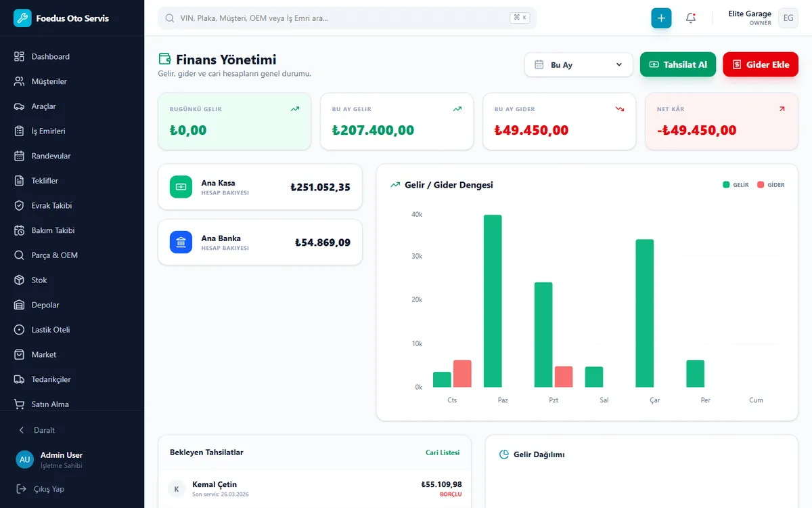Viewport: 812px width, 508px height.
Task: Click the Tahsilat Al button
Action: [x=678, y=64]
